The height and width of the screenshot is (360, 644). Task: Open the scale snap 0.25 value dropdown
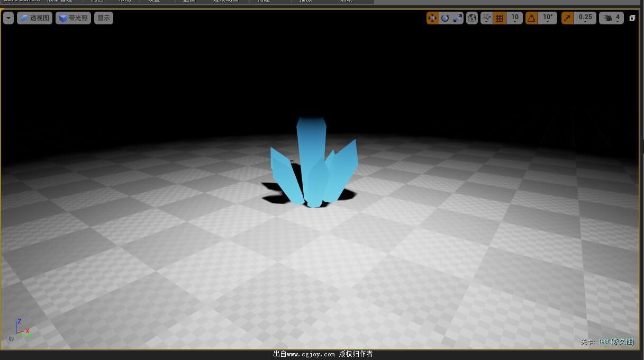[585, 18]
